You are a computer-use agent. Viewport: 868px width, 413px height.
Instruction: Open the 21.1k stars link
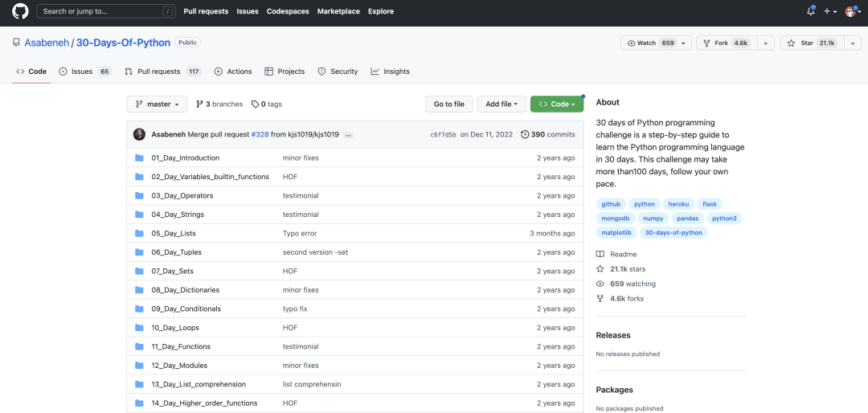click(x=620, y=269)
